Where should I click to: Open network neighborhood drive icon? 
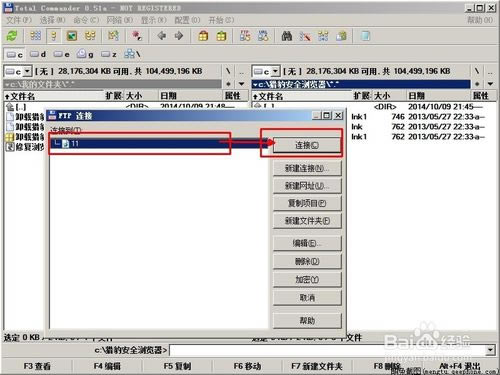tap(132, 54)
